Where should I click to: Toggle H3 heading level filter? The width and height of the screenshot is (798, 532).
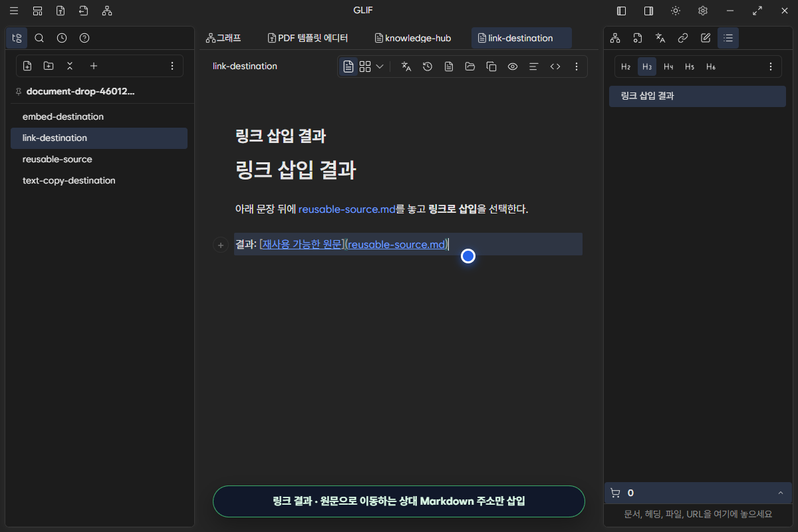click(x=647, y=66)
